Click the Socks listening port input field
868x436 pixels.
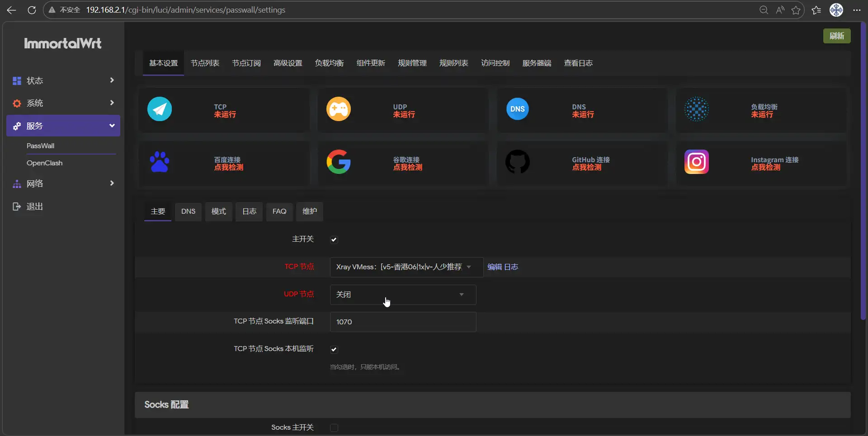tap(402, 322)
